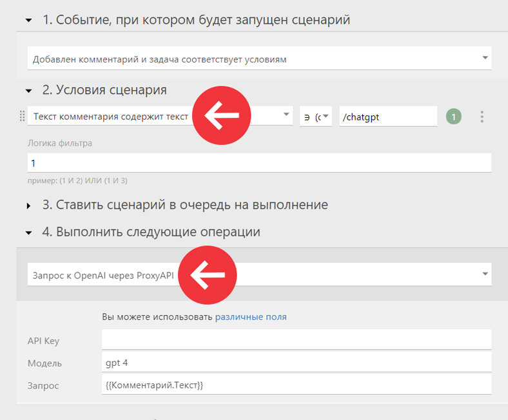This screenshot has height=420, width=508.
Task: Click drag handle icon of condition row
Action: click(x=22, y=116)
